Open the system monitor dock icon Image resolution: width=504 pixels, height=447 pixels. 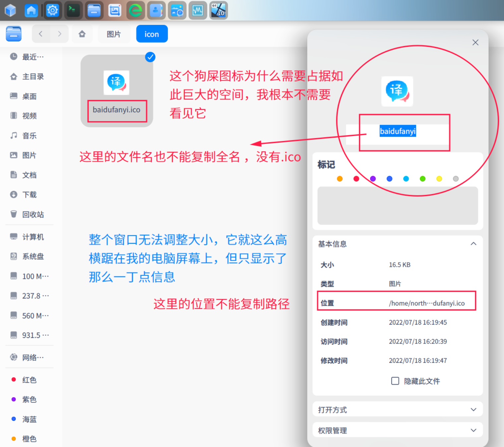(198, 11)
